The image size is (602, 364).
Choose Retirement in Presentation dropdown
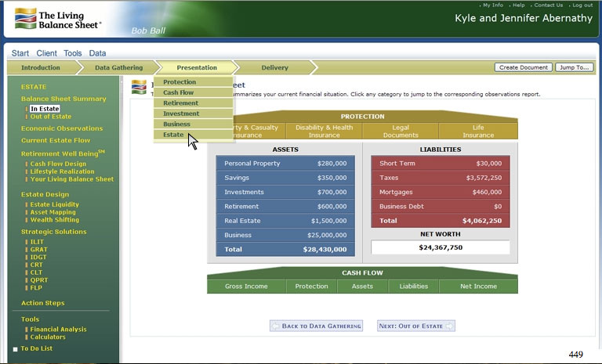(193, 103)
